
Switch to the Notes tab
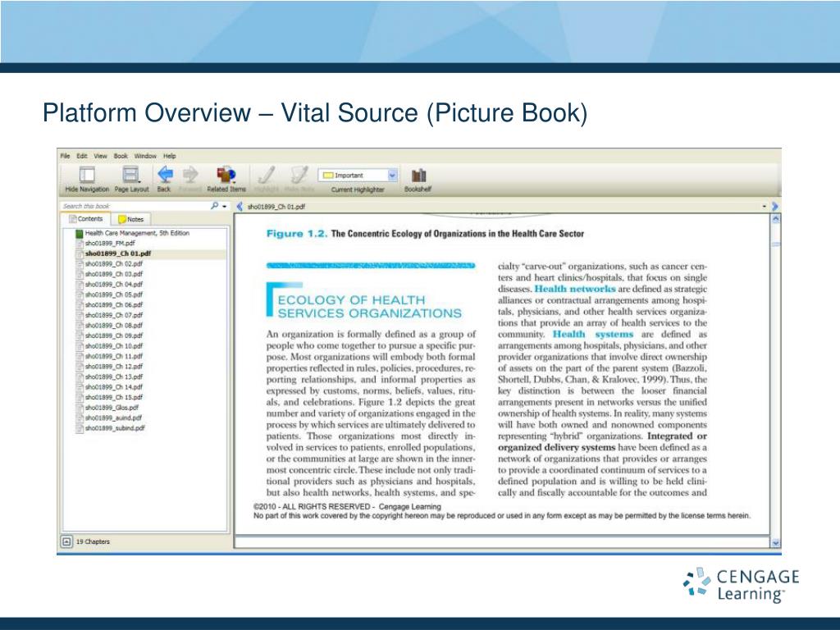tap(131, 219)
